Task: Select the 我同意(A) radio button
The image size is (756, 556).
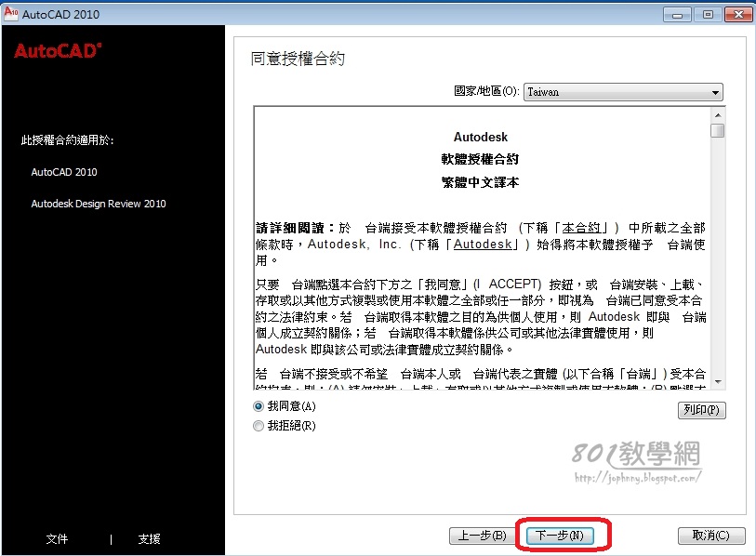Action: coord(259,406)
